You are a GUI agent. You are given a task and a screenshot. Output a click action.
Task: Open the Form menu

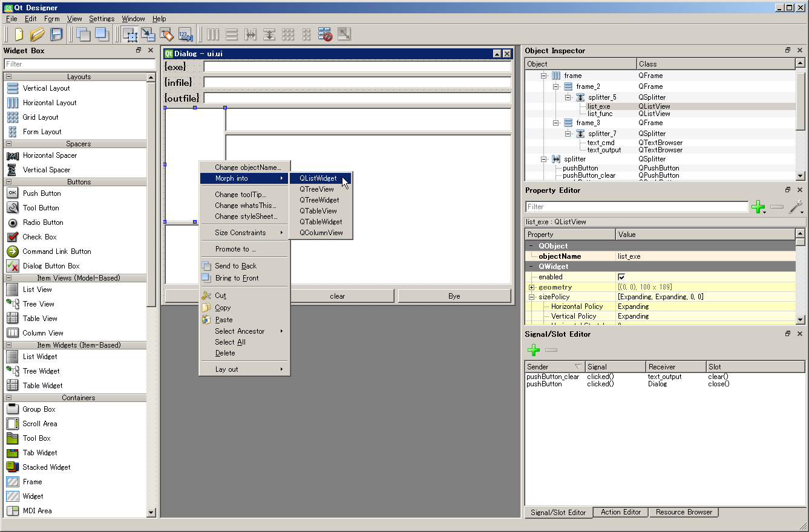(x=51, y=19)
